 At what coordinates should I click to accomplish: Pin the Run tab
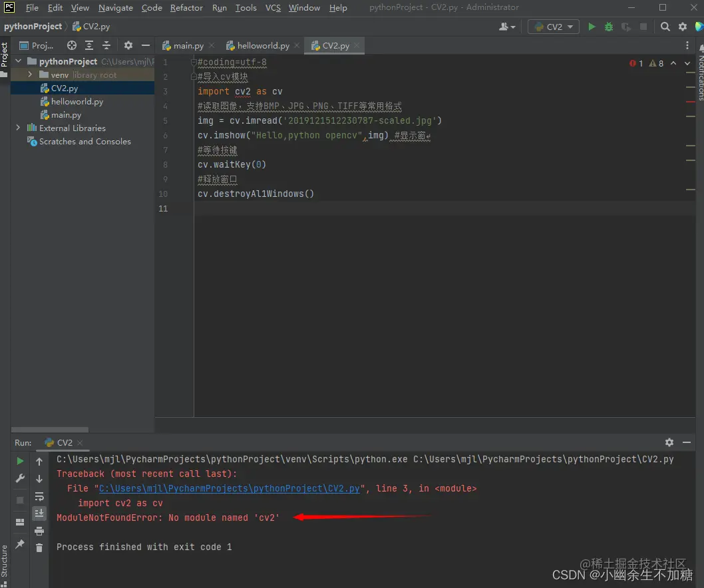20,544
